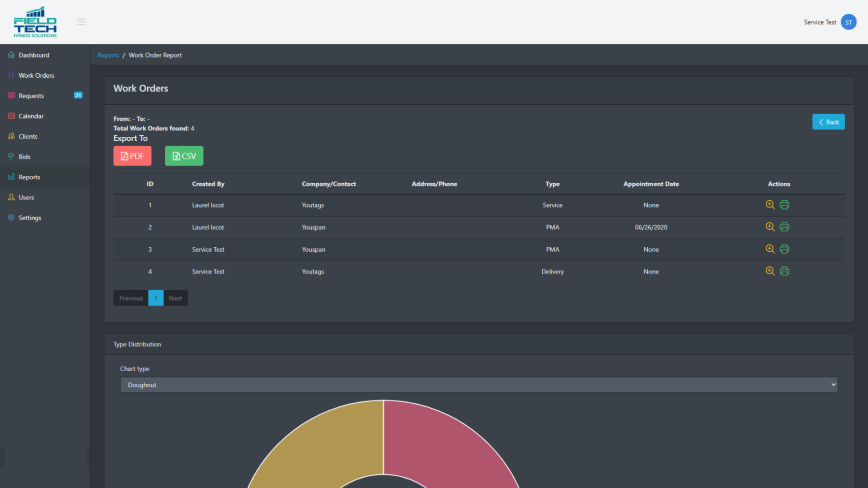Click the Field Tech logo
The height and width of the screenshot is (488, 868).
click(x=35, y=22)
